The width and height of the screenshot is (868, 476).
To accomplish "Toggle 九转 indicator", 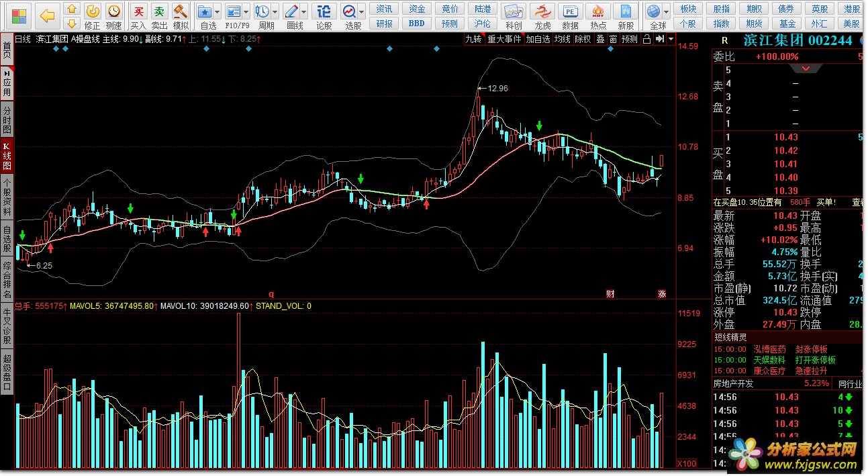I will (474, 39).
